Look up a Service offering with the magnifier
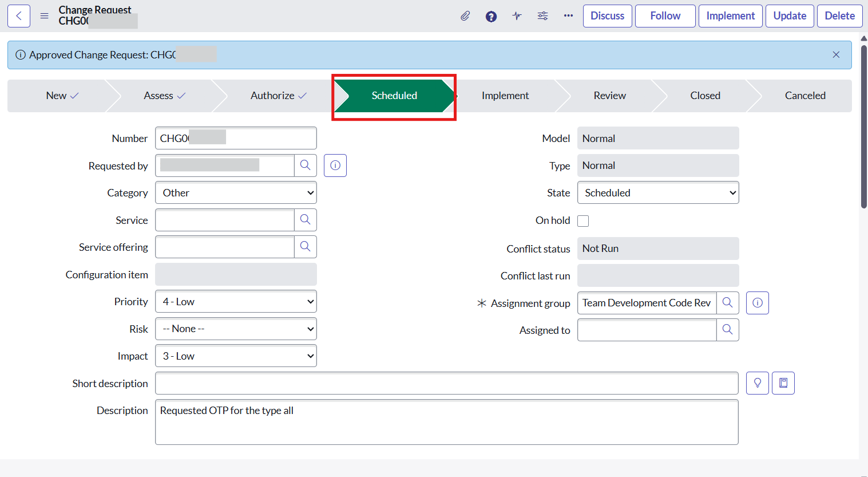Viewport: 868px width, 477px height. tap(306, 247)
